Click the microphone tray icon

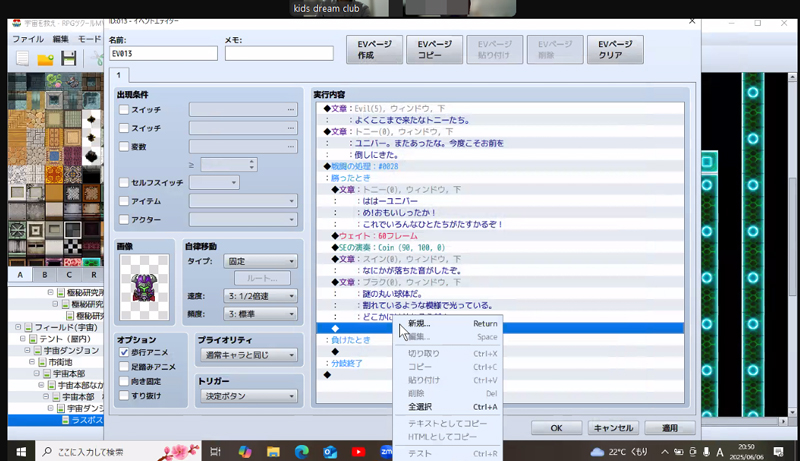point(706,452)
